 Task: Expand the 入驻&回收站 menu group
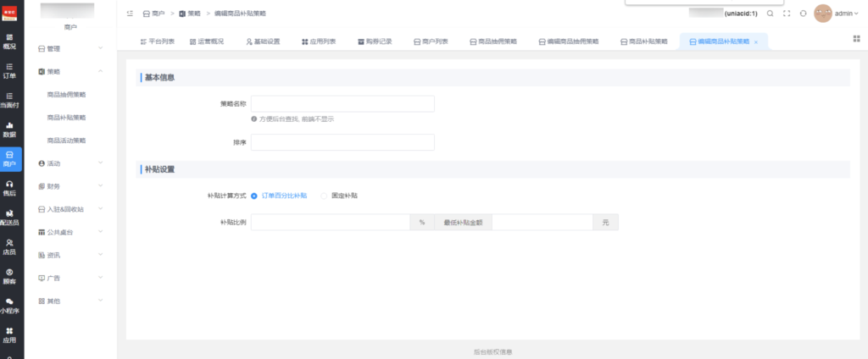(71, 209)
